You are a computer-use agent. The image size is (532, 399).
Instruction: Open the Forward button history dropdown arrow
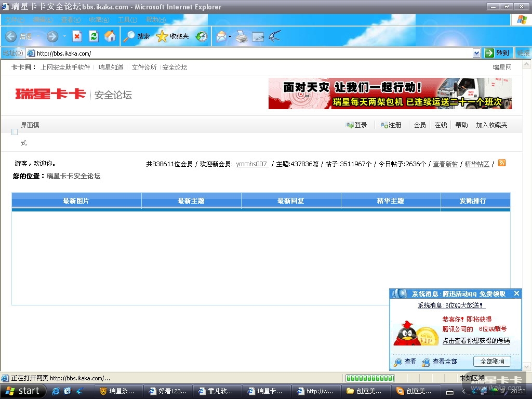pos(64,36)
